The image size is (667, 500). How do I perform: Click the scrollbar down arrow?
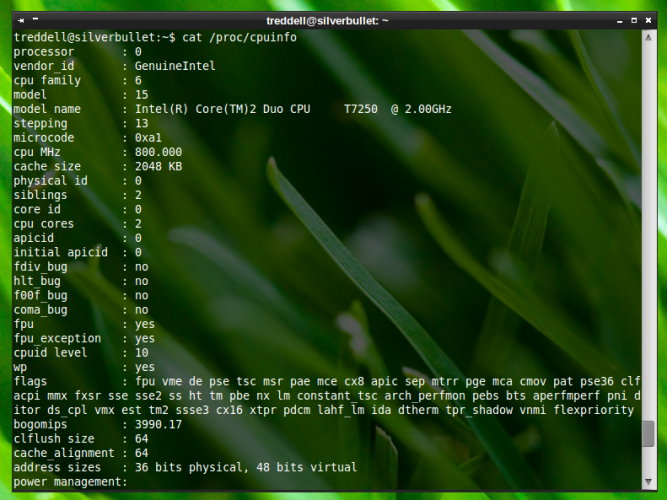click(x=648, y=483)
